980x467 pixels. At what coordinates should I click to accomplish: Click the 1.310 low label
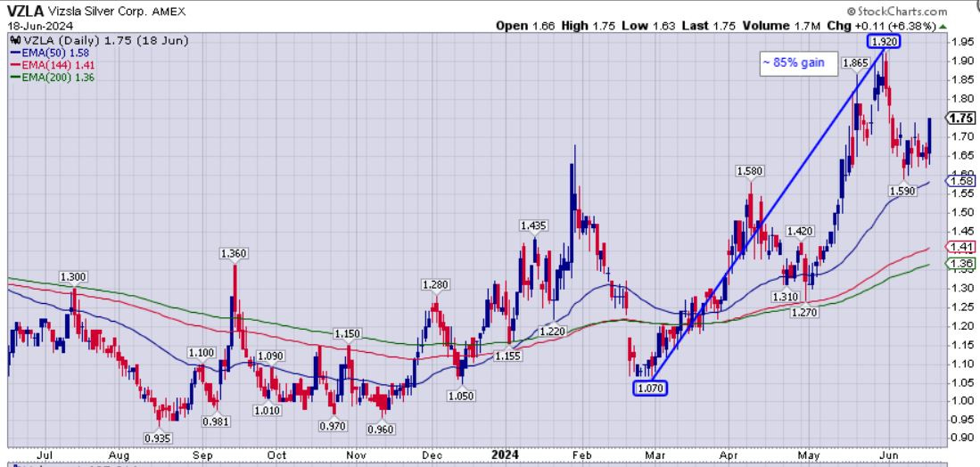785,297
